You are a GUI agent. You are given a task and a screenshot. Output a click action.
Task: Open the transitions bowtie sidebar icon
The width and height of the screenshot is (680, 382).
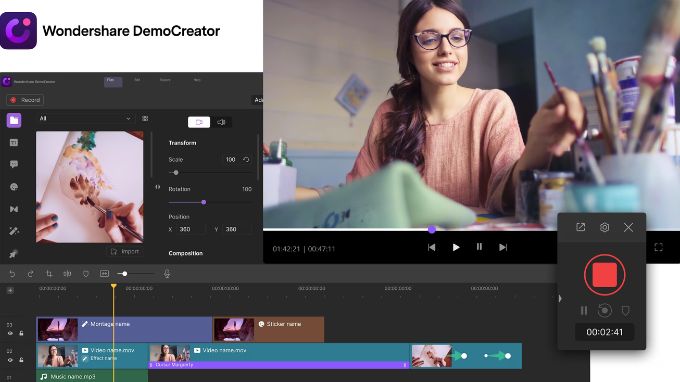14,209
